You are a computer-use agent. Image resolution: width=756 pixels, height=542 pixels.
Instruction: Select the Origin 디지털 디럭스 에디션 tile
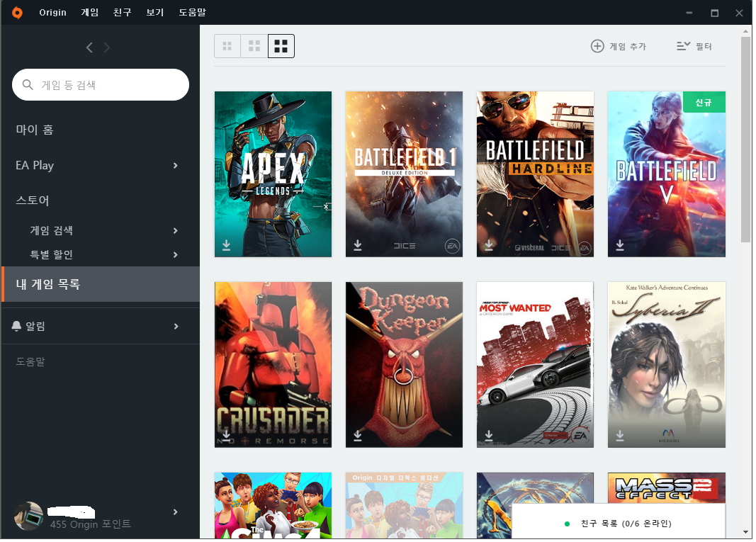(404, 505)
